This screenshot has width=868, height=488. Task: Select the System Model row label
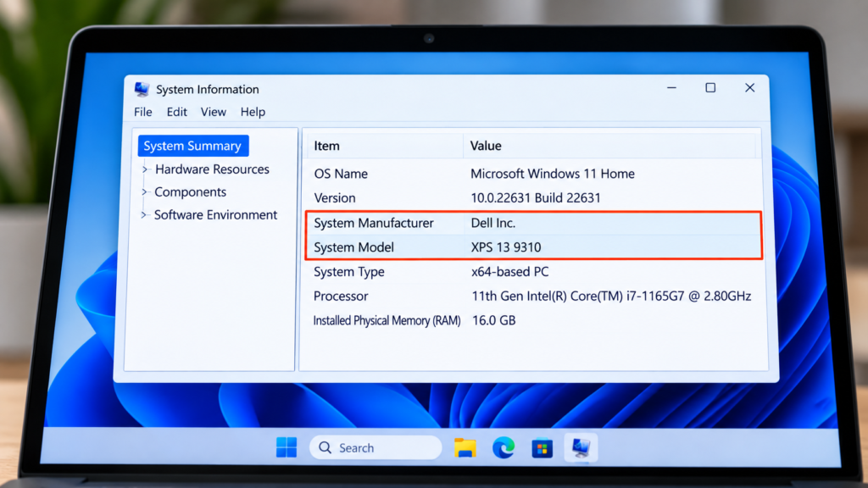click(353, 247)
